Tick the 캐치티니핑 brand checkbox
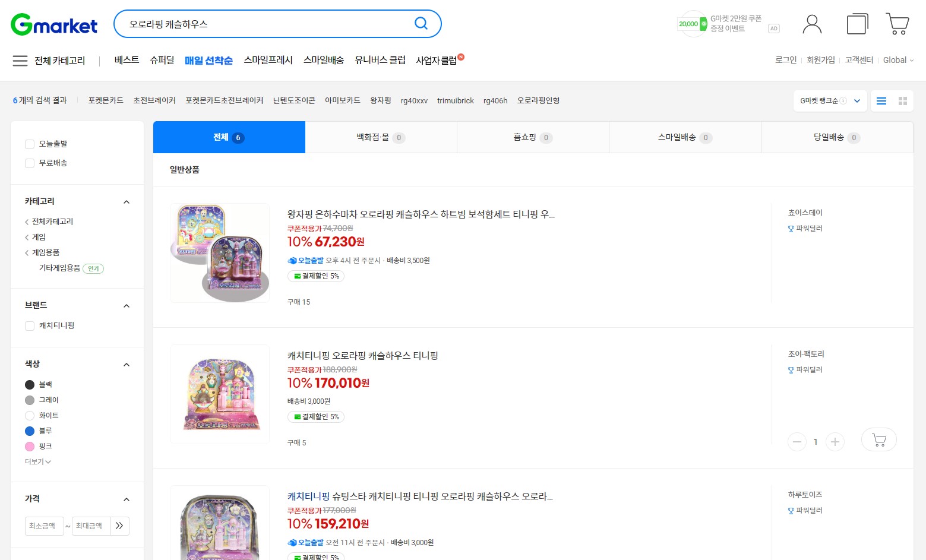The width and height of the screenshot is (926, 560). pyautogui.click(x=30, y=326)
